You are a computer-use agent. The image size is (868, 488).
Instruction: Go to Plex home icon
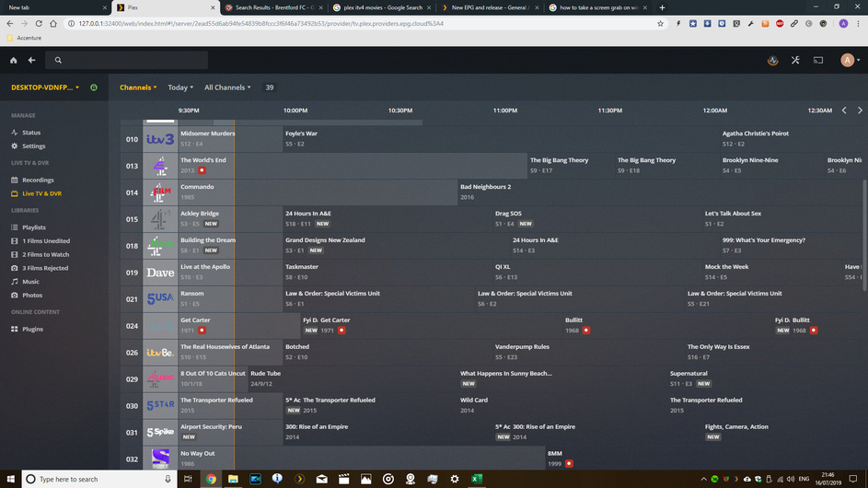[13, 60]
